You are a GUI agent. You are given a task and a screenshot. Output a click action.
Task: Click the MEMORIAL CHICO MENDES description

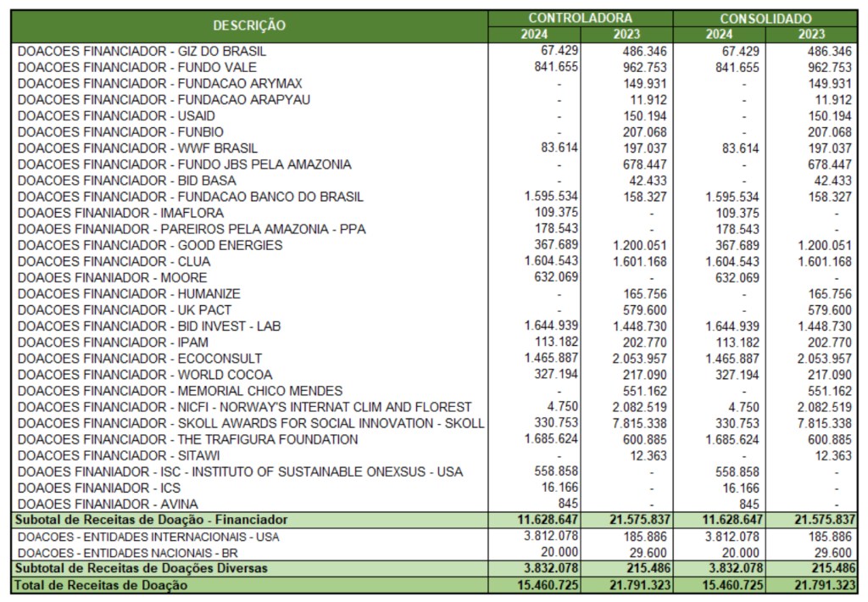click(x=180, y=391)
